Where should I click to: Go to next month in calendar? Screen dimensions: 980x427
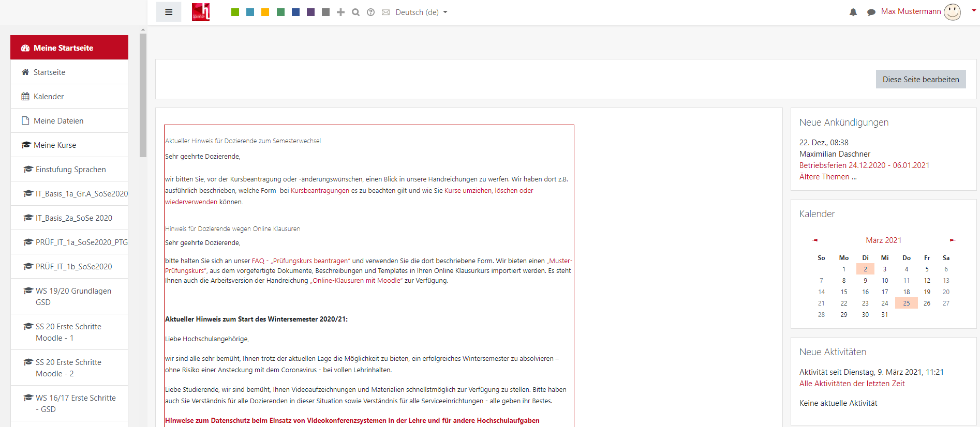point(953,240)
